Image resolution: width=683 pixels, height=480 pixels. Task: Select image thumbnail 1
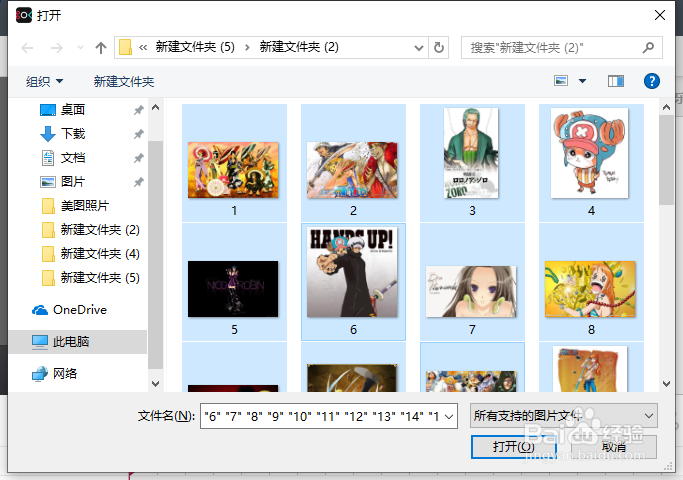[234, 163]
